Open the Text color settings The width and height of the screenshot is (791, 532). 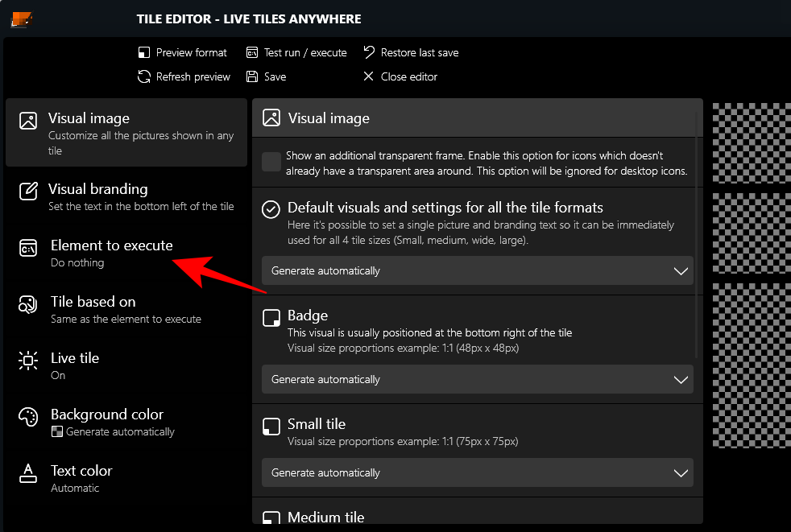(x=126, y=479)
